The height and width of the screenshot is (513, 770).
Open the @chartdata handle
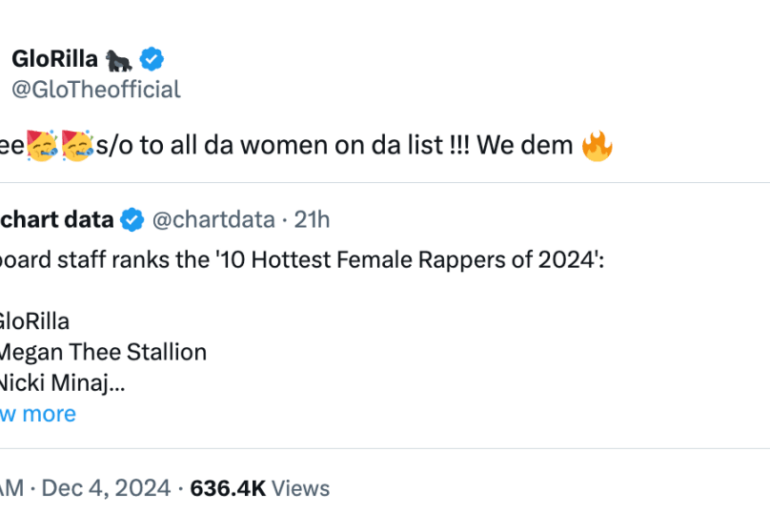click(x=214, y=219)
